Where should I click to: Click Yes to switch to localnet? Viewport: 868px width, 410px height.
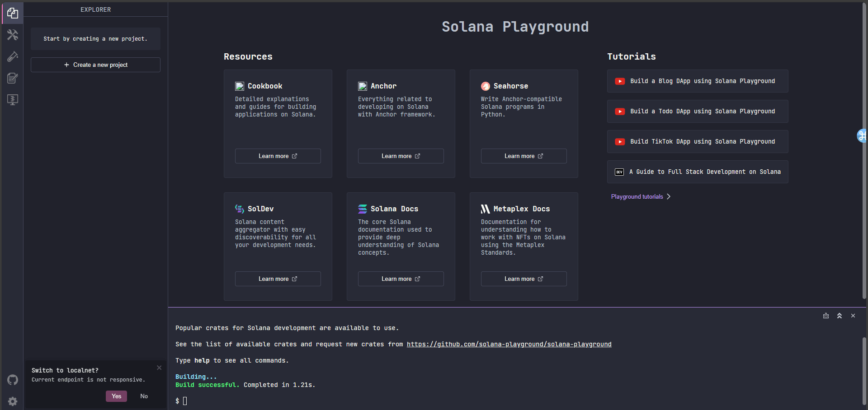(116, 396)
